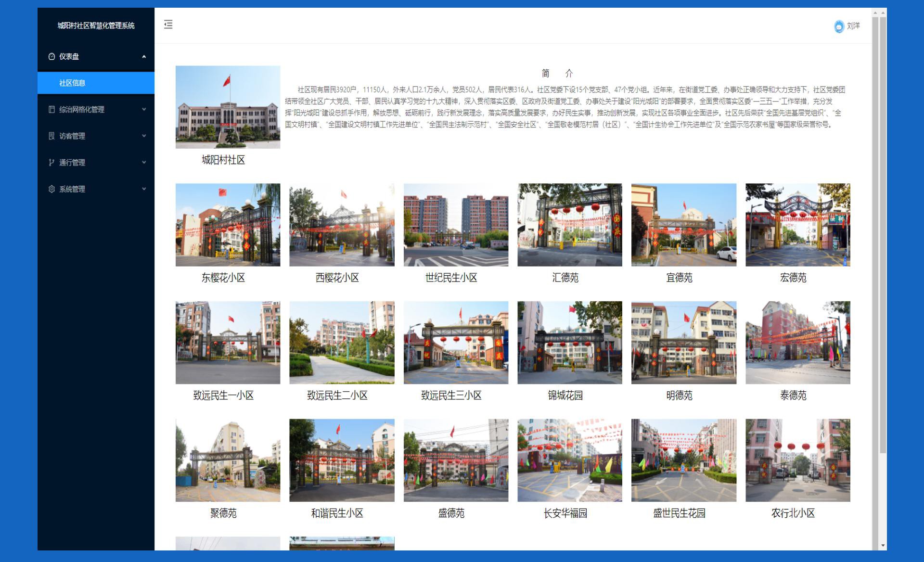Open the 和谐民生小区 photo
This screenshot has height=562, width=924.
click(342, 460)
